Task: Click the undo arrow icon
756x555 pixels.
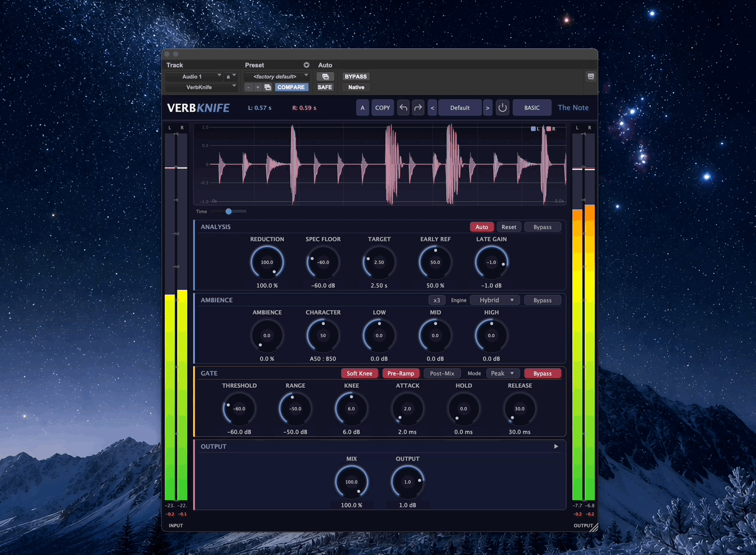Action: [x=403, y=107]
